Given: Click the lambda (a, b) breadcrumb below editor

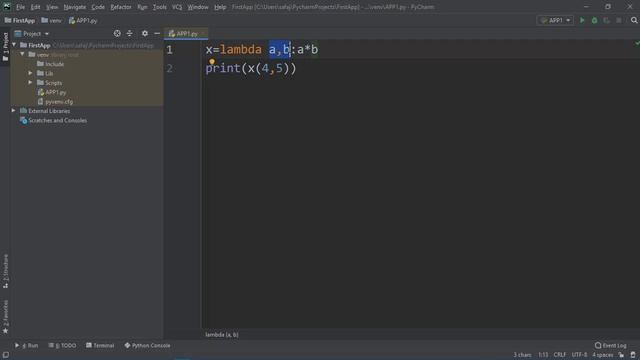Looking at the screenshot, I should click(222, 335).
